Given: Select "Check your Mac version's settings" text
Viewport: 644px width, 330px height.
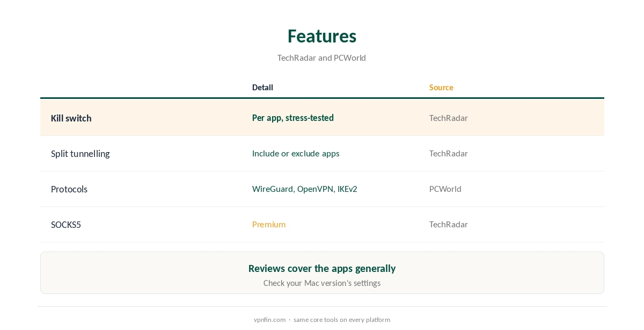Looking at the screenshot, I should point(322,283).
